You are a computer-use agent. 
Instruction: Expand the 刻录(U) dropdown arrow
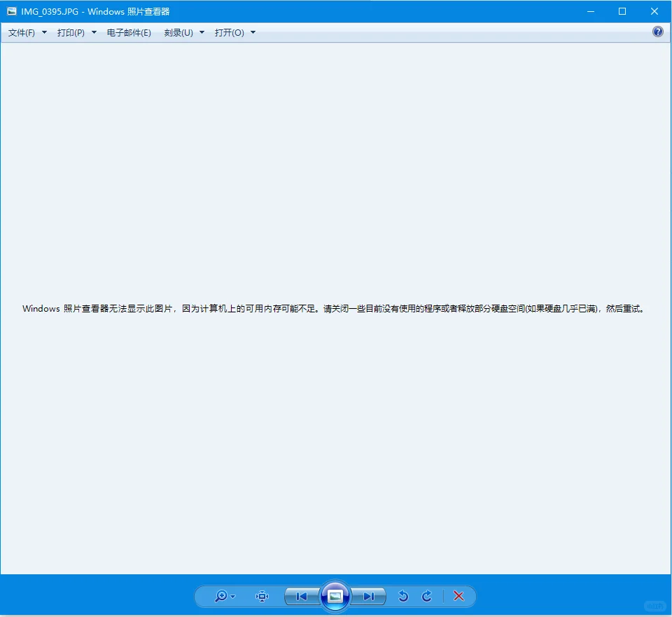[202, 32]
